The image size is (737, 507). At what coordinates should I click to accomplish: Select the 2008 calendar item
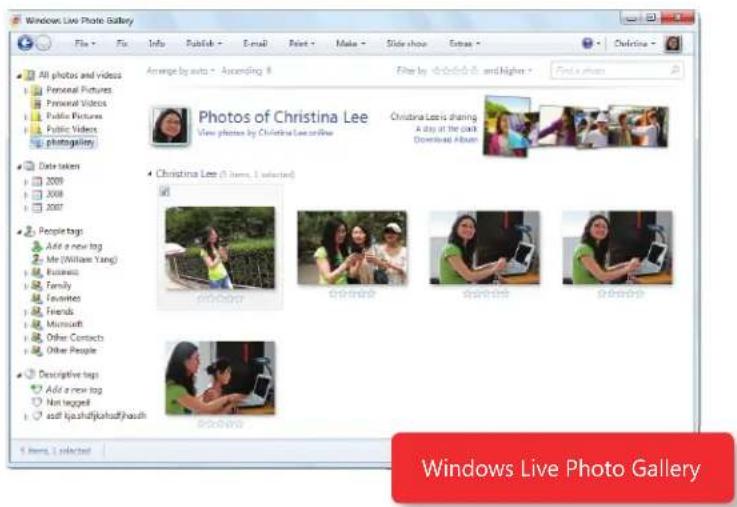[55, 194]
